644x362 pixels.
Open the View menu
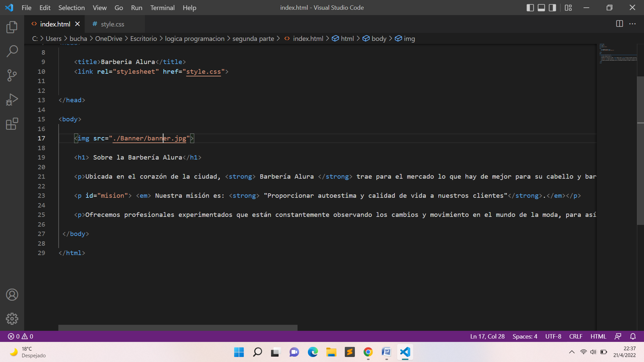click(100, 8)
